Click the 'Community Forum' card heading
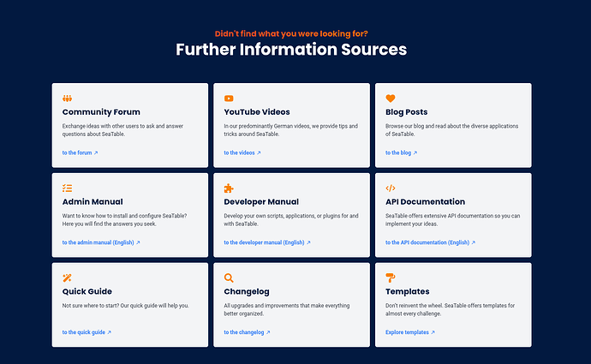 pos(101,112)
